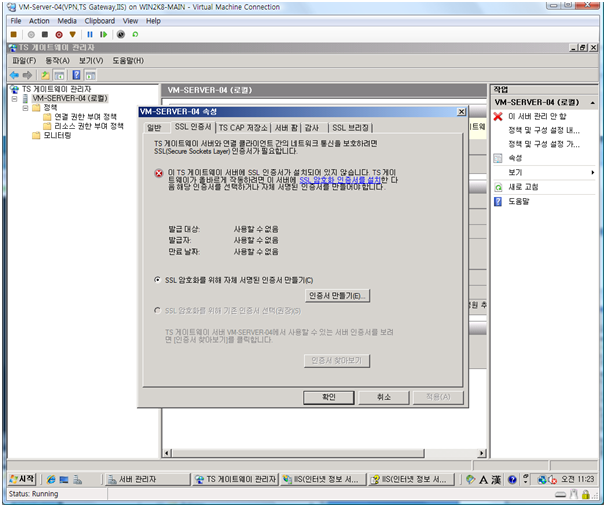Collapse the 정책 tree folder
The width and height of the screenshot is (606, 507).
26,108
